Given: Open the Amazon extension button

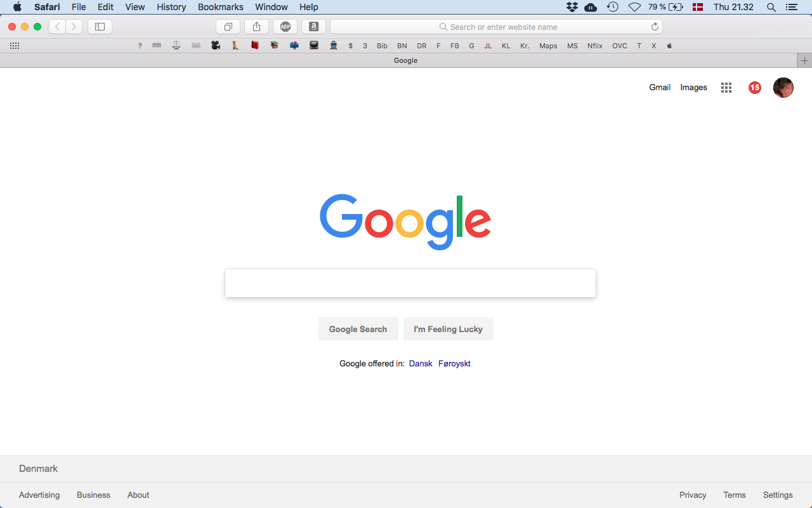Looking at the screenshot, I should click(x=313, y=27).
